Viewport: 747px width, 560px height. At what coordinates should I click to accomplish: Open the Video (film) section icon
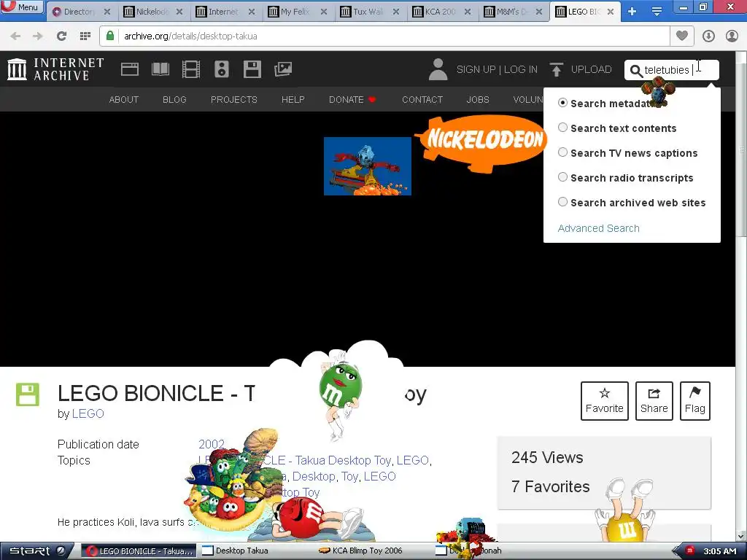click(x=191, y=69)
